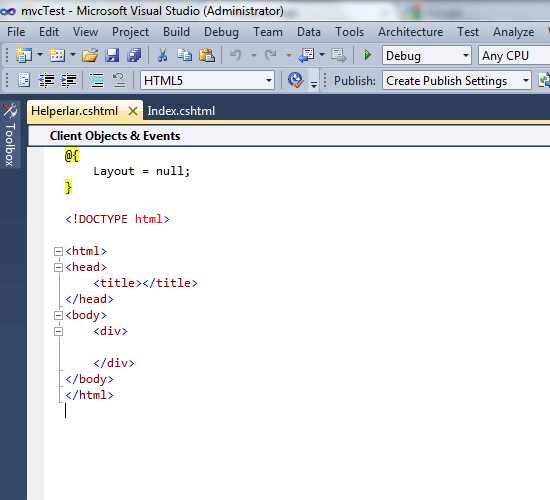Open the Architecture menu
Screen dimensions: 550x500
point(410,32)
